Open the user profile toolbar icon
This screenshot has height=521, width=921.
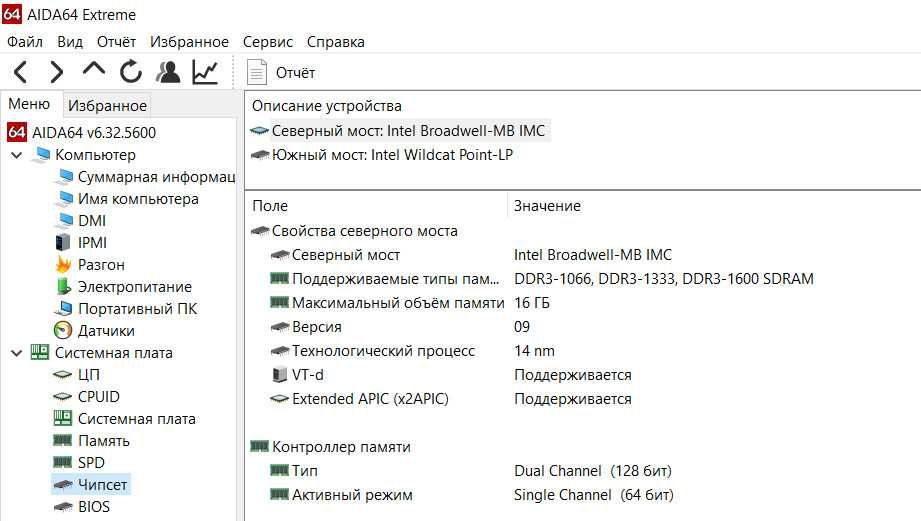168,72
